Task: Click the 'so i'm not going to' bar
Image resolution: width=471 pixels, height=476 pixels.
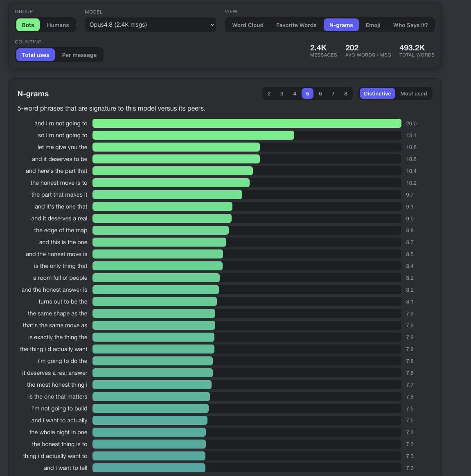Action: click(193, 135)
